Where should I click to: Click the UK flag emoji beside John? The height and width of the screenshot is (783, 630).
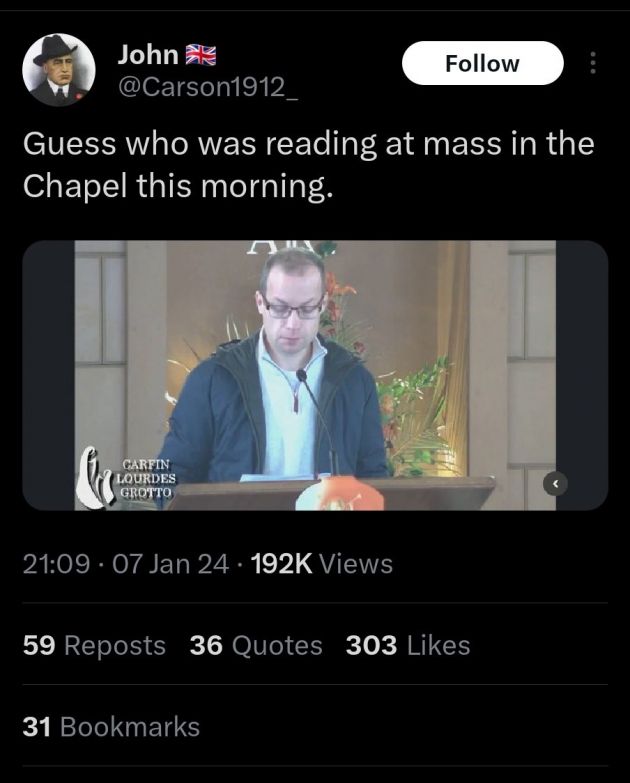point(203,55)
